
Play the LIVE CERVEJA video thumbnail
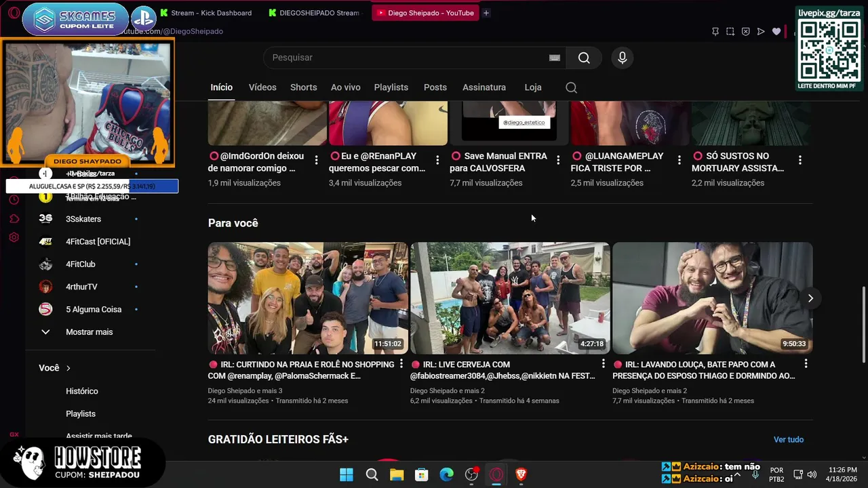coord(510,298)
